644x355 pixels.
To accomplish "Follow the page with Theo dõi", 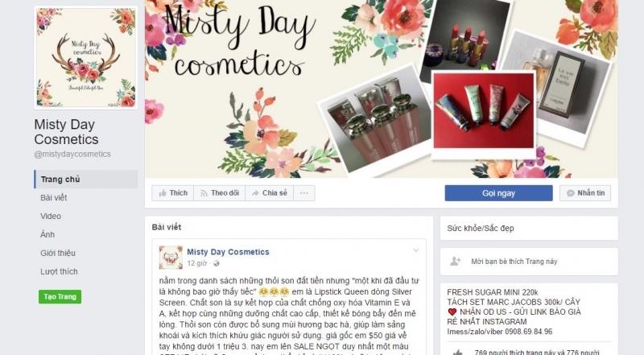I will coord(219,193).
